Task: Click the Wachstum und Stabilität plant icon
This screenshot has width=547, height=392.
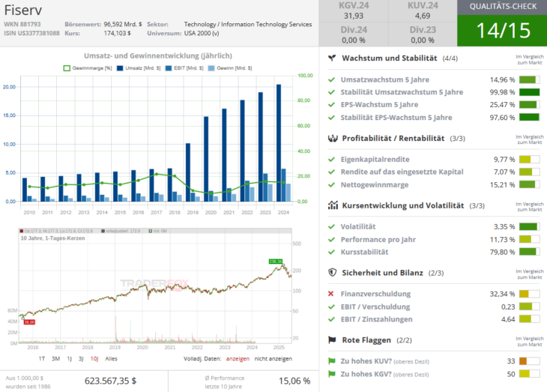Action: (332, 58)
